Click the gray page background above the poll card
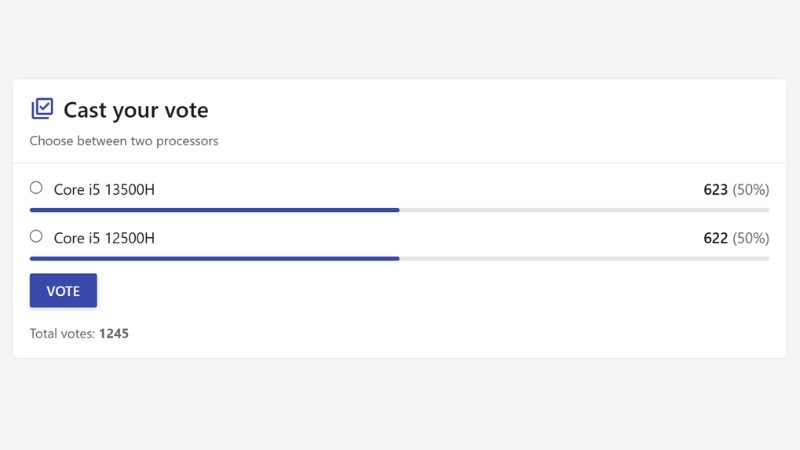The width and height of the screenshot is (800, 450). (x=400, y=40)
